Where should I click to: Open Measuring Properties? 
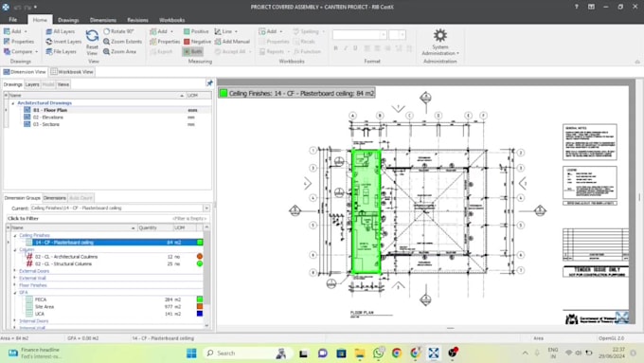coord(165,42)
